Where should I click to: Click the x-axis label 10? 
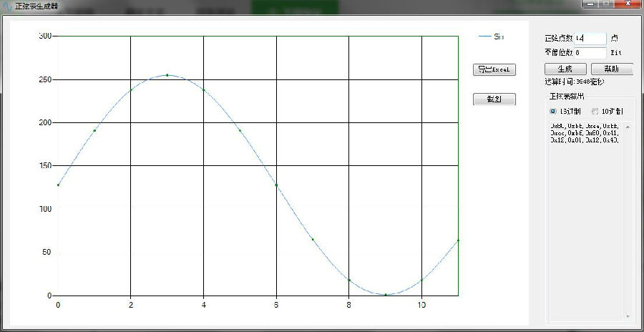[x=421, y=305]
